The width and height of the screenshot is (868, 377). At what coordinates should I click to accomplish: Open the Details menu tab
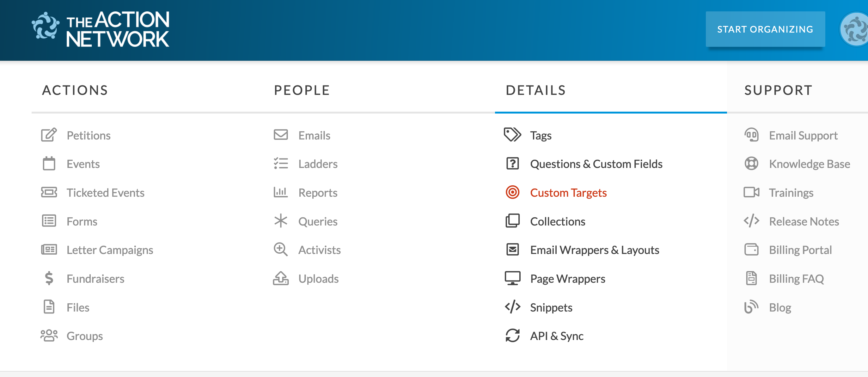(x=536, y=90)
